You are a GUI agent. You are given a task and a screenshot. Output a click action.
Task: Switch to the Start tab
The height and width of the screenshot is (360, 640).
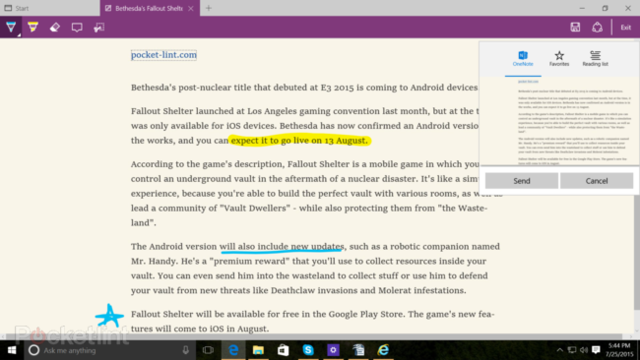coord(50,8)
